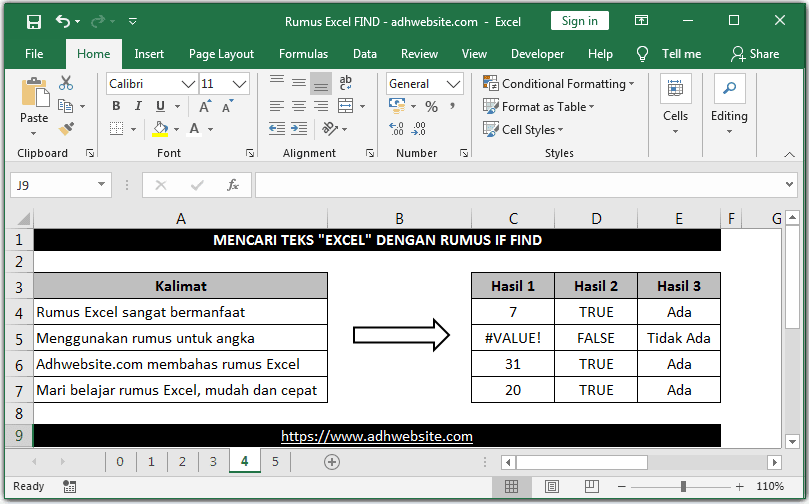The height and width of the screenshot is (504, 809).
Task: Click the Copy icon in Clipboard group
Action: (x=66, y=106)
